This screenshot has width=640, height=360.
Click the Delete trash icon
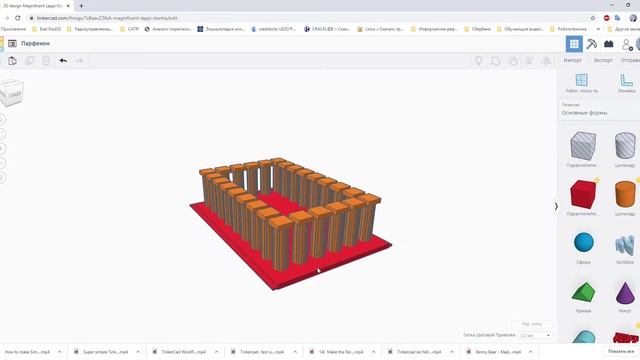click(46, 61)
